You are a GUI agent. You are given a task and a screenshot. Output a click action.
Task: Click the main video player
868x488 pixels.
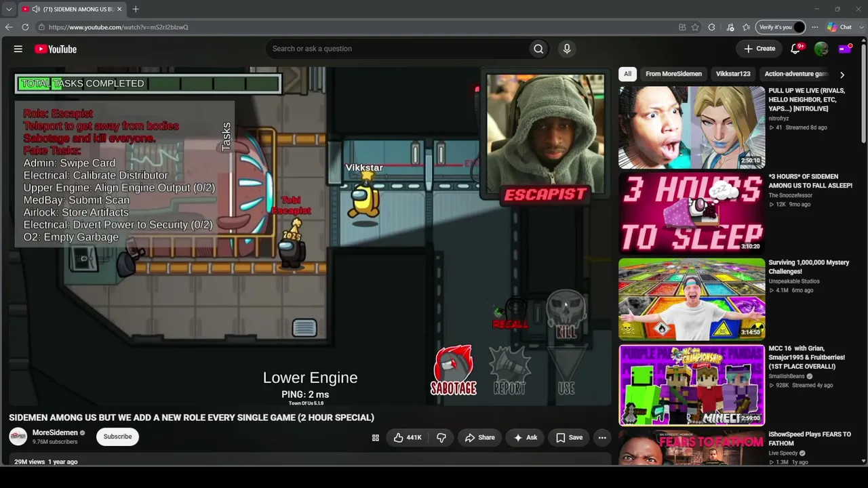(310, 237)
